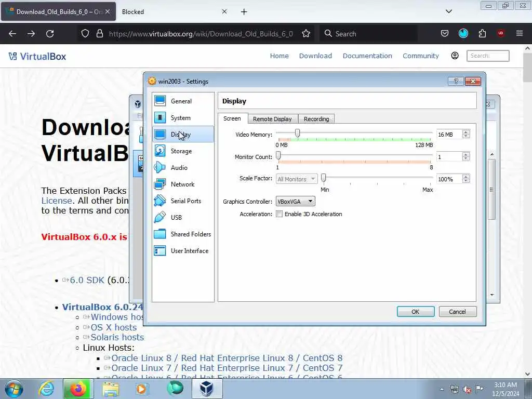532x399 pixels.
Task: Open the 6.0 SDK link
Action: (x=87, y=280)
